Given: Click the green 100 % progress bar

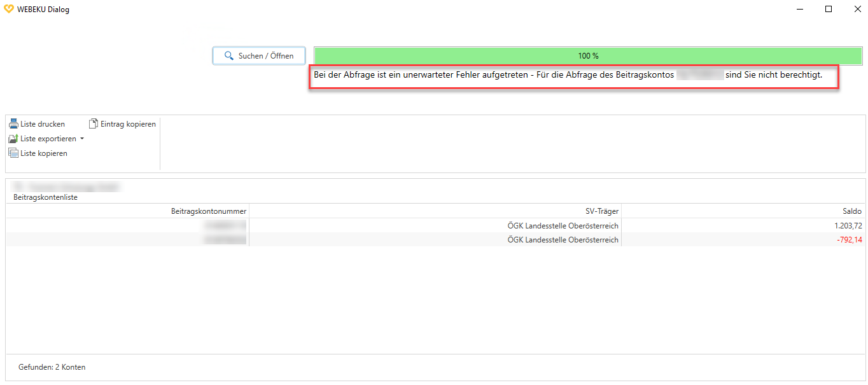Looking at the screenshot, I should 588,56.
